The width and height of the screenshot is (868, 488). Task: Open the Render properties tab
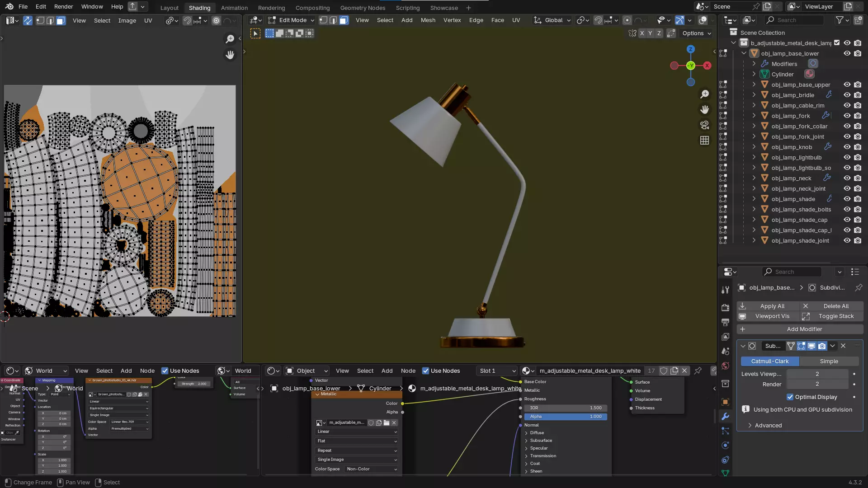[x=725, y=307]
